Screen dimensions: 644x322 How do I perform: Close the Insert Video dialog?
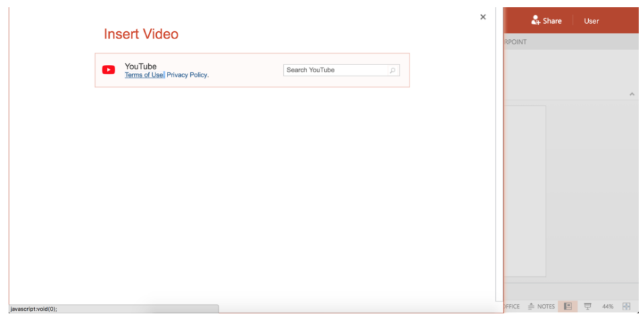pos(483,17)
